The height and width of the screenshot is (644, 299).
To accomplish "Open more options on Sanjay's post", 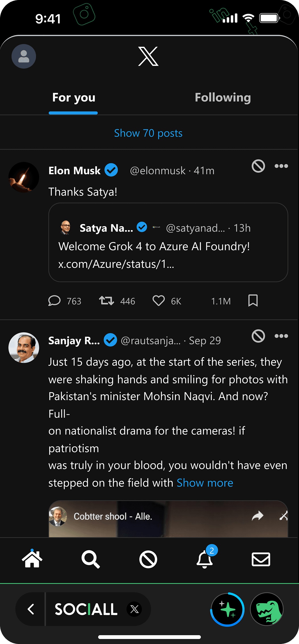I will tap(281, 336).
